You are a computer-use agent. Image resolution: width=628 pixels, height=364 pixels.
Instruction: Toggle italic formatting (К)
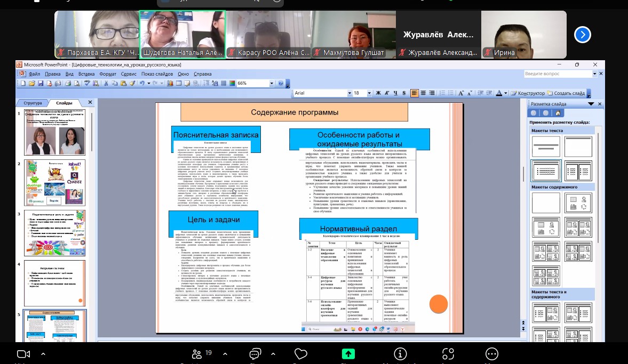pos(387,93)
